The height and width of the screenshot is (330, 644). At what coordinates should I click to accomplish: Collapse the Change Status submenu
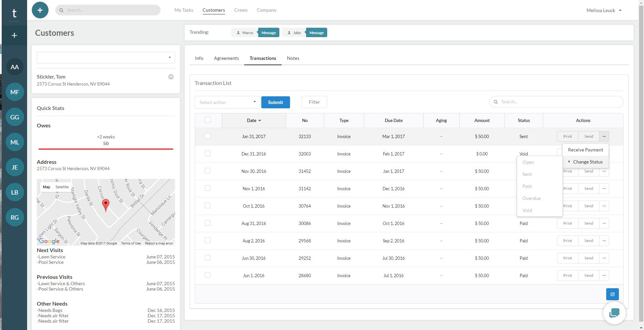pyautogui.click(x=585, y=162)
